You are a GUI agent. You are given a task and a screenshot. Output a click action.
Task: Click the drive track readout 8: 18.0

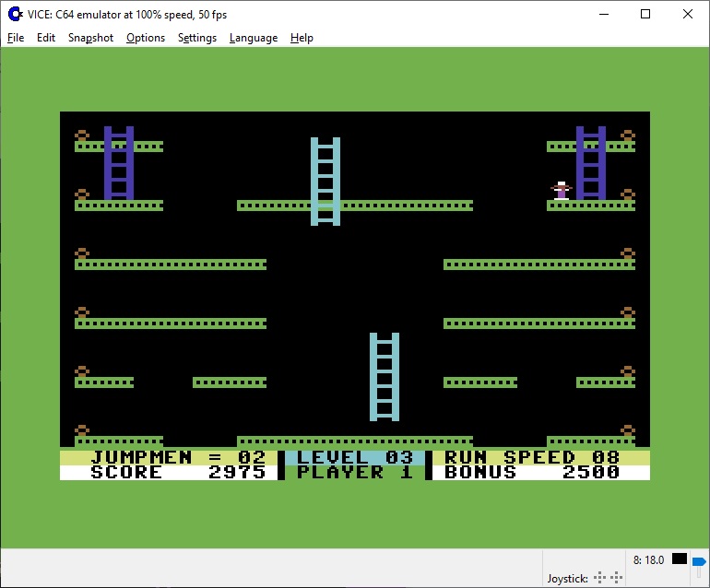(x=648, y=560)
